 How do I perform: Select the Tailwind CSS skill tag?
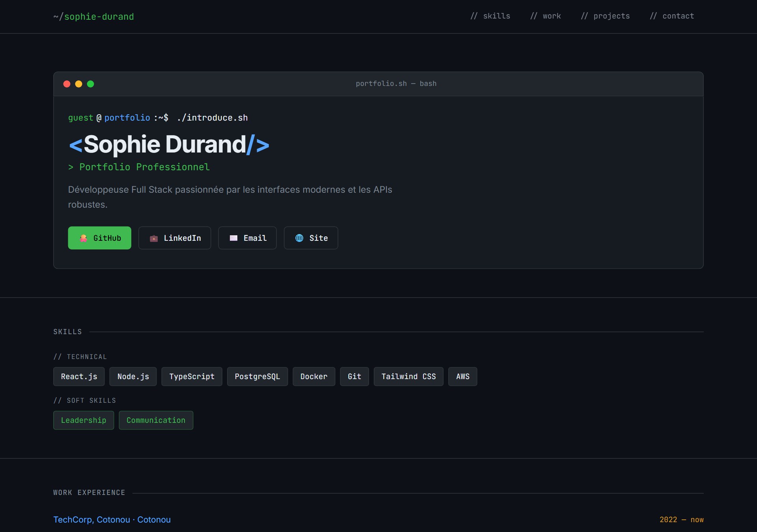click(408, 376)
